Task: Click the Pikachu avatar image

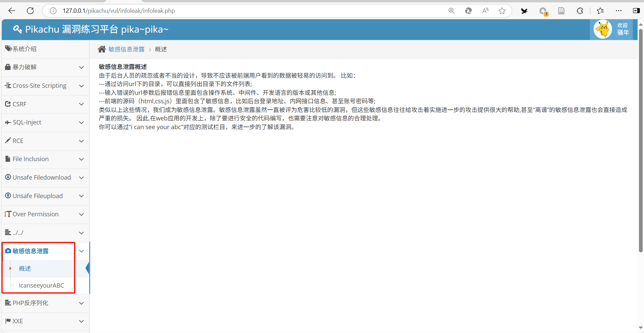Action: (603, 29)
